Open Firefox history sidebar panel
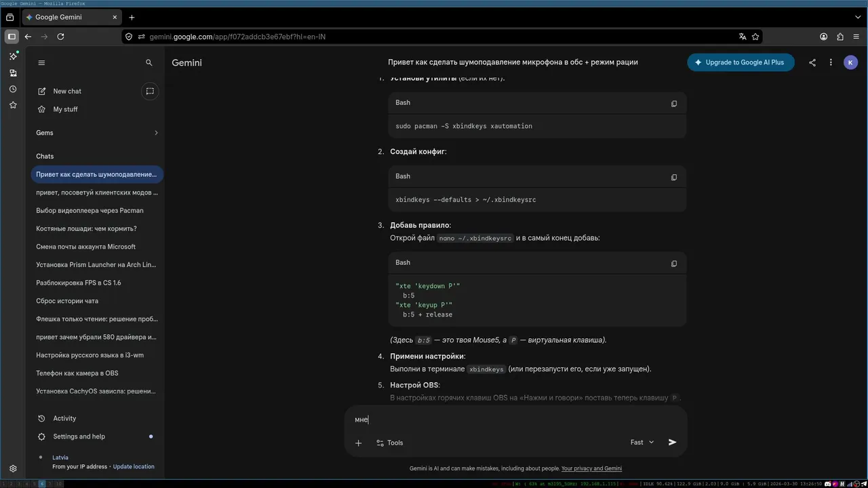868x488 pixels. click(x=13, y=89)
